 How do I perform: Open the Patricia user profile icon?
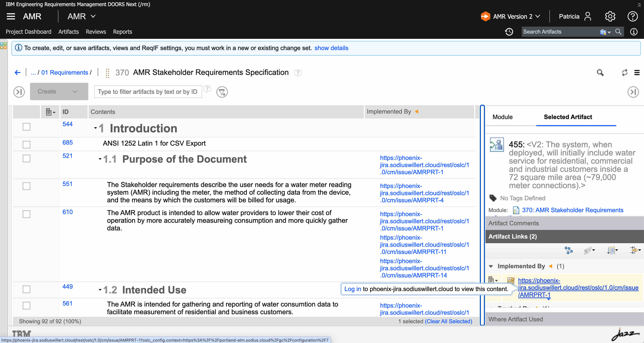point(588,17)
